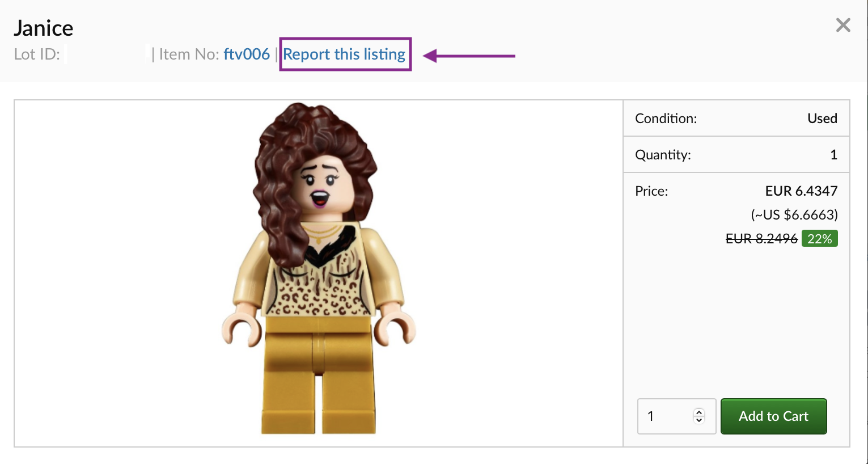The height and width of the screenshot is (464, 868).
Task: Increase quantity with the stepper up arrow
Action: (699, 412)
